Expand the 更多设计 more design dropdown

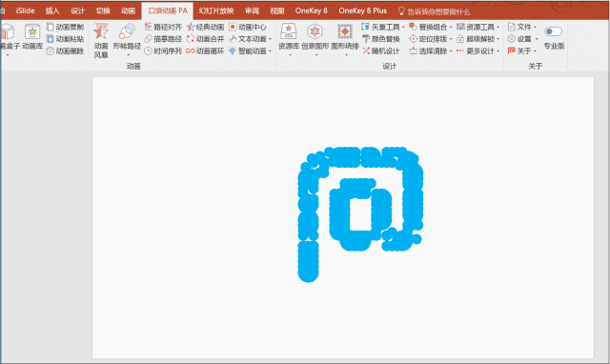pos(498,51)
